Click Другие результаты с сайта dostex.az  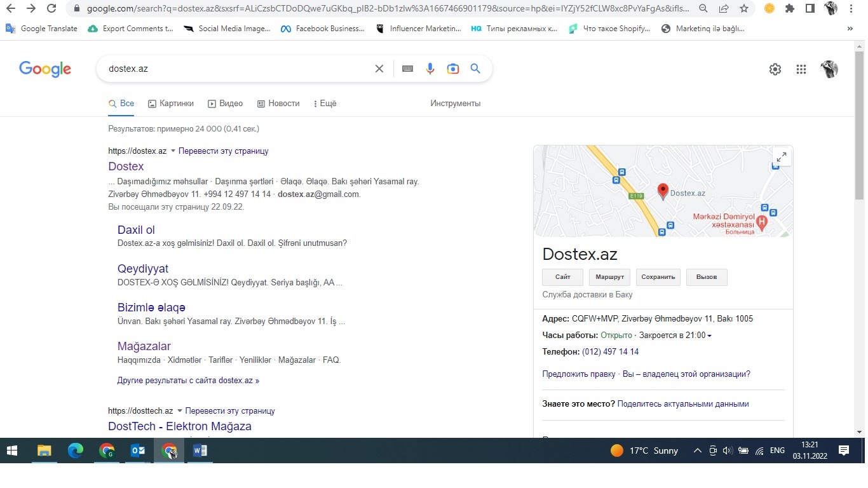point(188,381)
